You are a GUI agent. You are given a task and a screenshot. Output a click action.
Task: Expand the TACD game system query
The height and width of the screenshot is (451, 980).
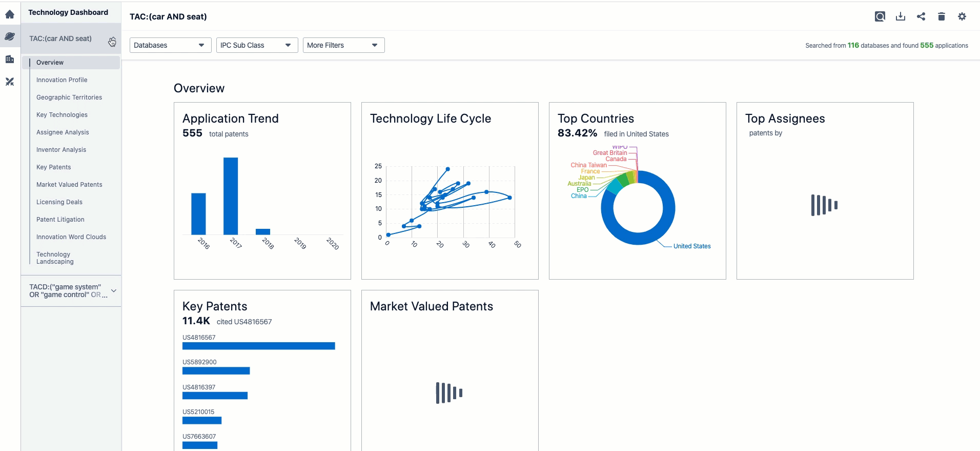coord(114,291)
